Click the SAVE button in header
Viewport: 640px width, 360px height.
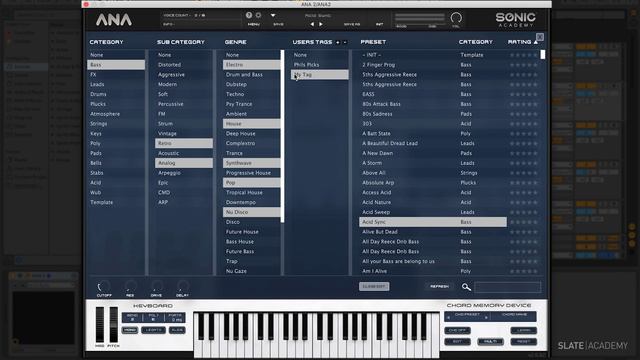(x=278, y=24)
